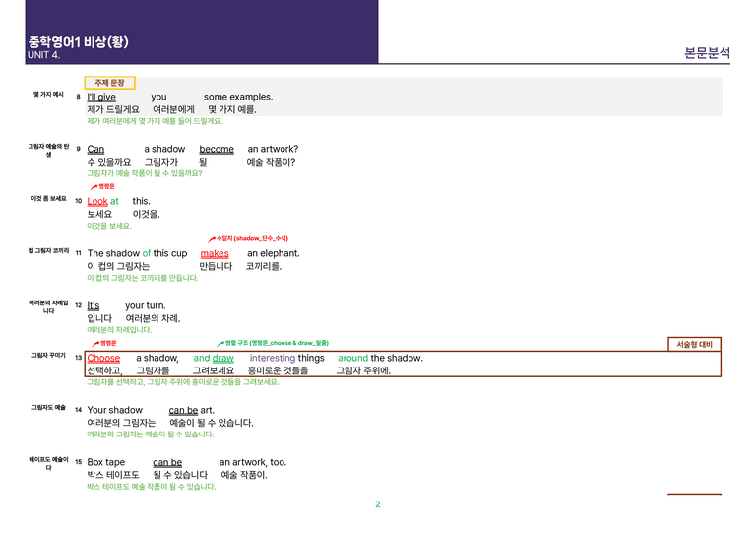This screenshot has height=535, width=756.
Task: Click the left margin label 이것 좀 보세요
Action: pos(48,199)
